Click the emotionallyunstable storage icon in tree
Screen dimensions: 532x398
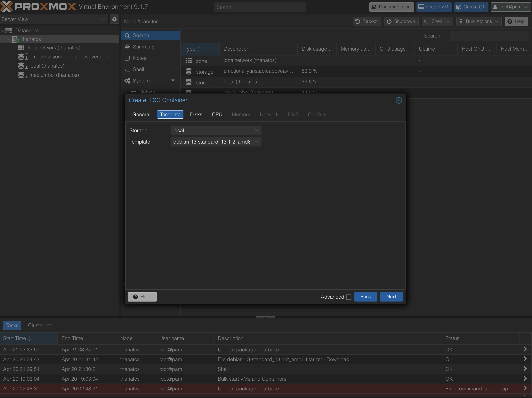(23, 57)
